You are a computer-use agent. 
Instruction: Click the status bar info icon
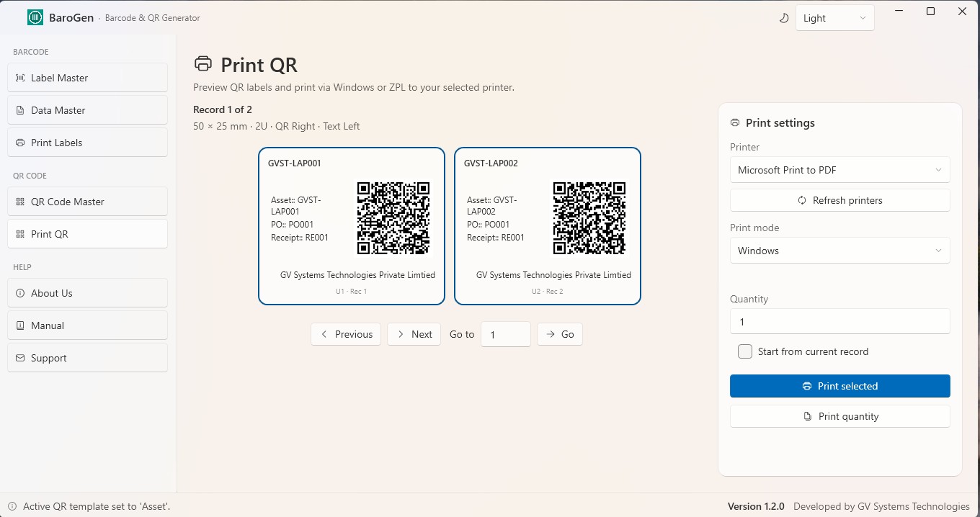pyautogui.click(x=12, y=506)
